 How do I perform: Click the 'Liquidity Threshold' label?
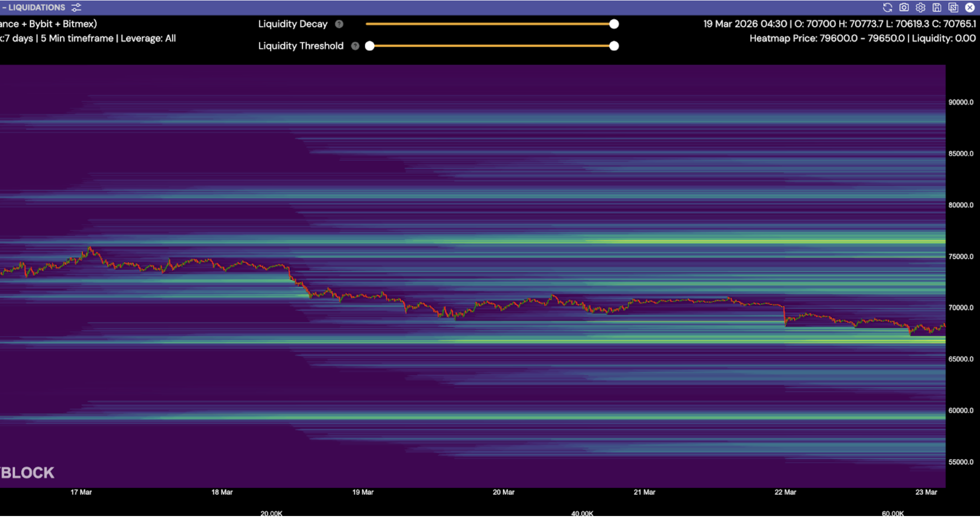click(301, 46)
